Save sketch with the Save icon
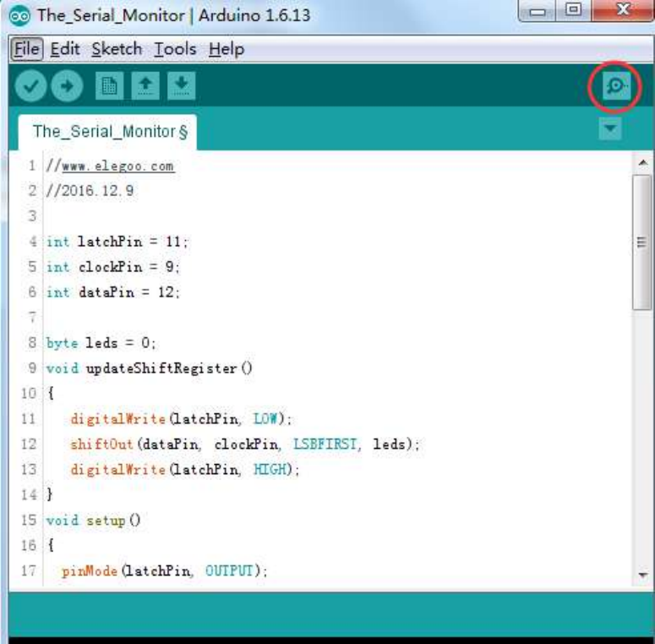655x644 pixels. tap(182, 86)
